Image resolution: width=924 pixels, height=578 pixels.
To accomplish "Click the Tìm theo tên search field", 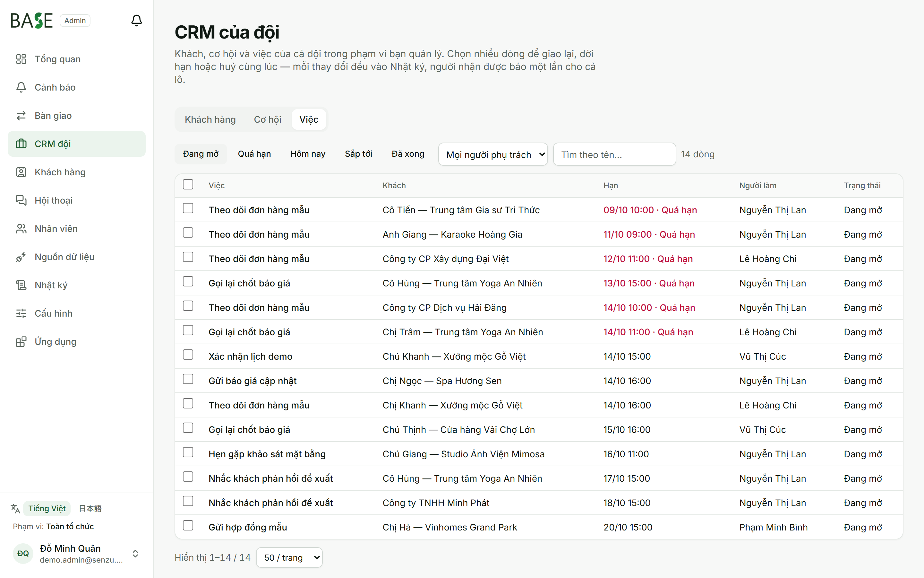I will tap(614, 154).
